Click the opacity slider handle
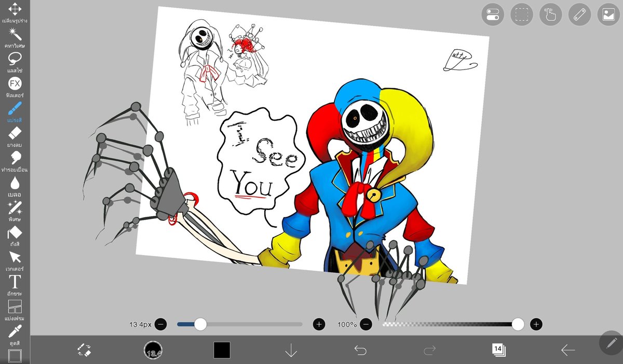Screen dimensions: 623x364 point(518,325)
